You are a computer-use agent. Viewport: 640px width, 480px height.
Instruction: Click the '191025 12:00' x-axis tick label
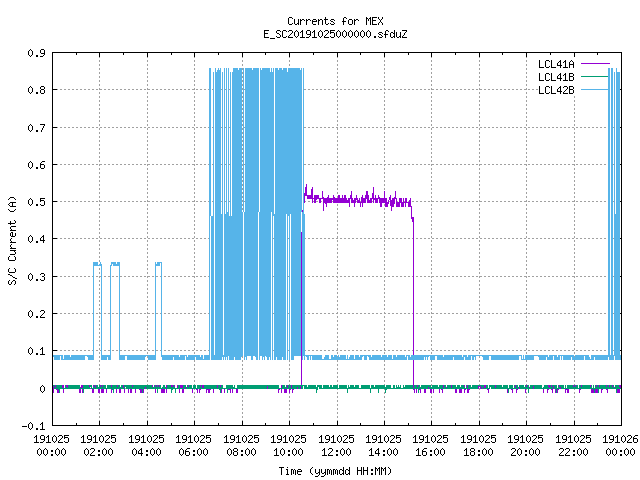pyautogui.click(x=336, y=446)
